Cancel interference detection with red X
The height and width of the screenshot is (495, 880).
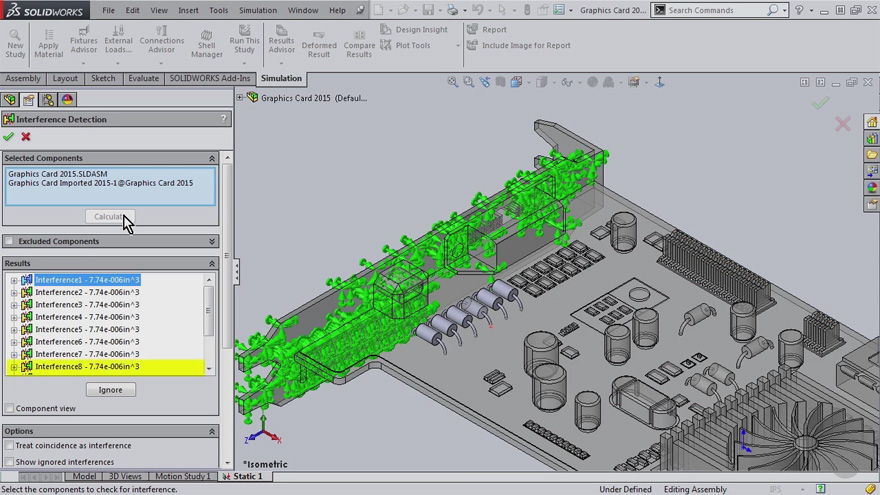point(26,136)
